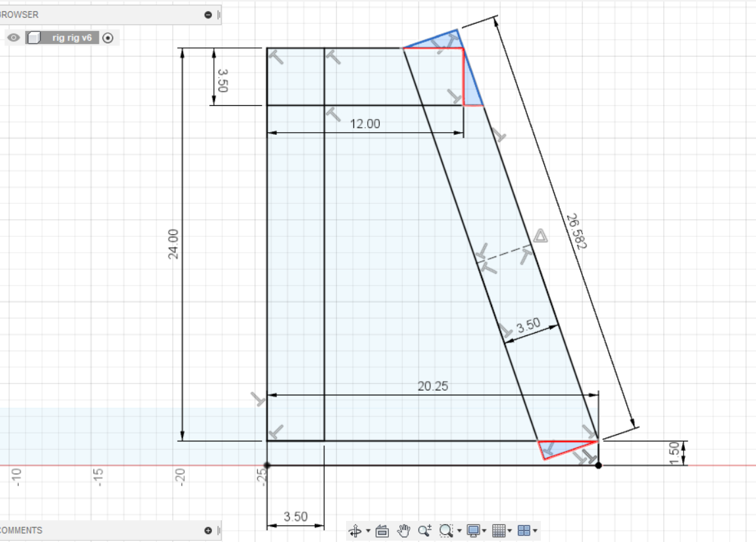Open Display Settings monitor icon
Viewport: 756px width, 542px height.
[474, 531]
